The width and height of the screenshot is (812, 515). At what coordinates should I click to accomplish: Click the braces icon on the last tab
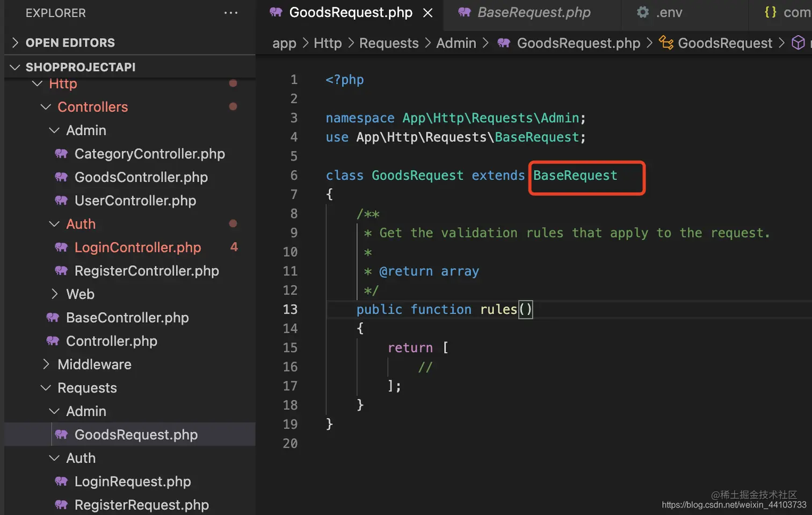(x=771, y=12)
